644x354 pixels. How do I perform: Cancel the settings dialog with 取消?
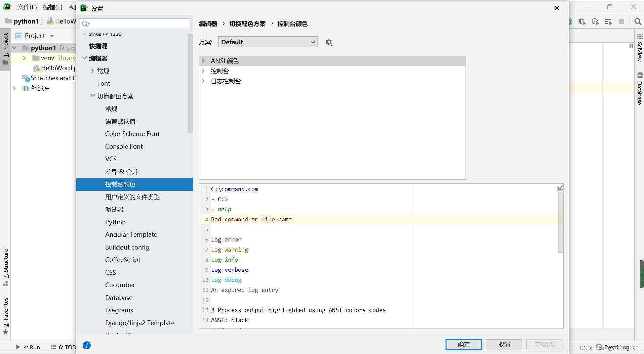[504, 345]
